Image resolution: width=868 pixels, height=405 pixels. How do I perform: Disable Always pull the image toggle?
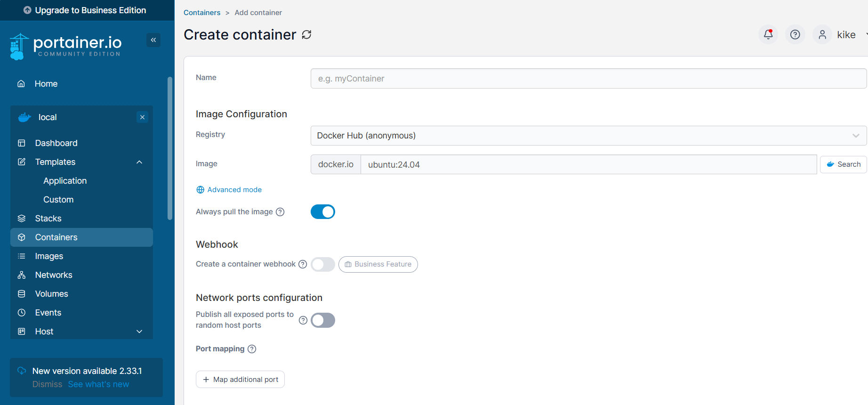point(323,212)
